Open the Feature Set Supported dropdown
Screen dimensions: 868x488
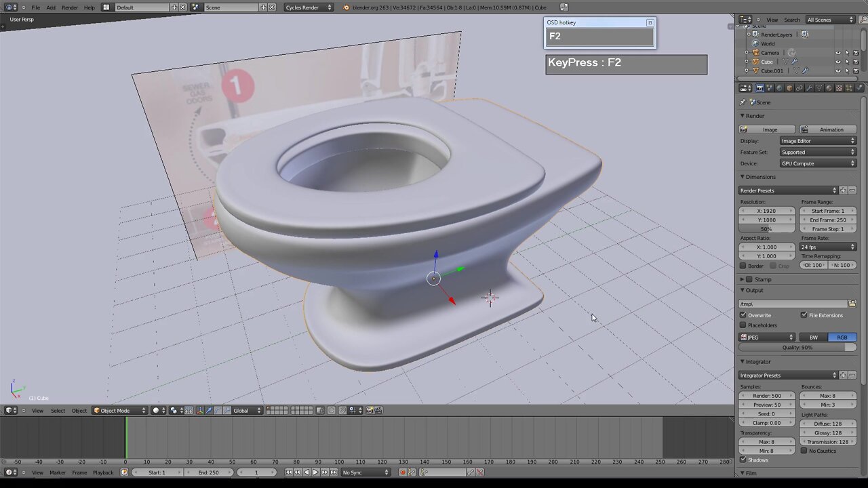pyautogui.click(x=818, y=152)
